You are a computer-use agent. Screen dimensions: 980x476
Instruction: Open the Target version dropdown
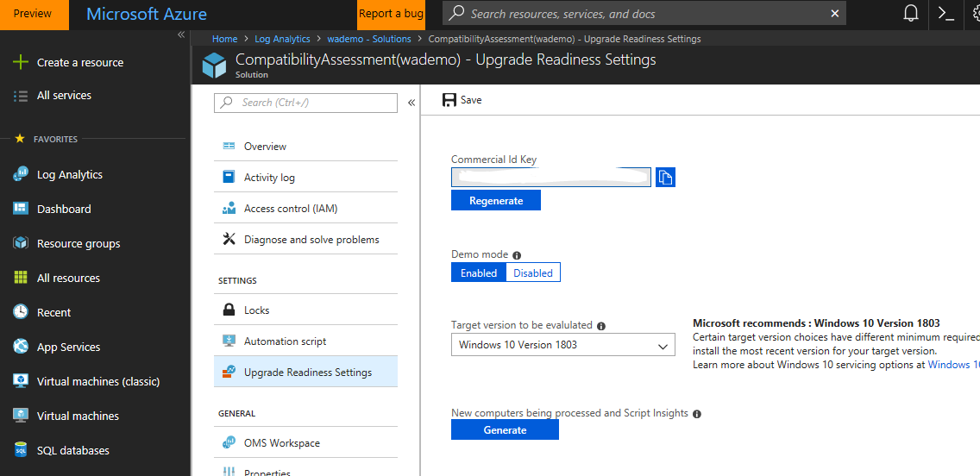[x=562, y=346]
